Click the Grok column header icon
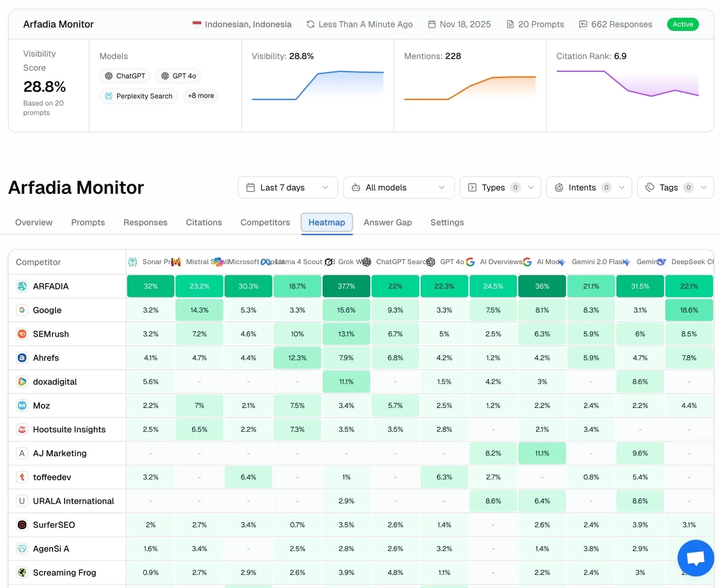 tap(328, 262)
